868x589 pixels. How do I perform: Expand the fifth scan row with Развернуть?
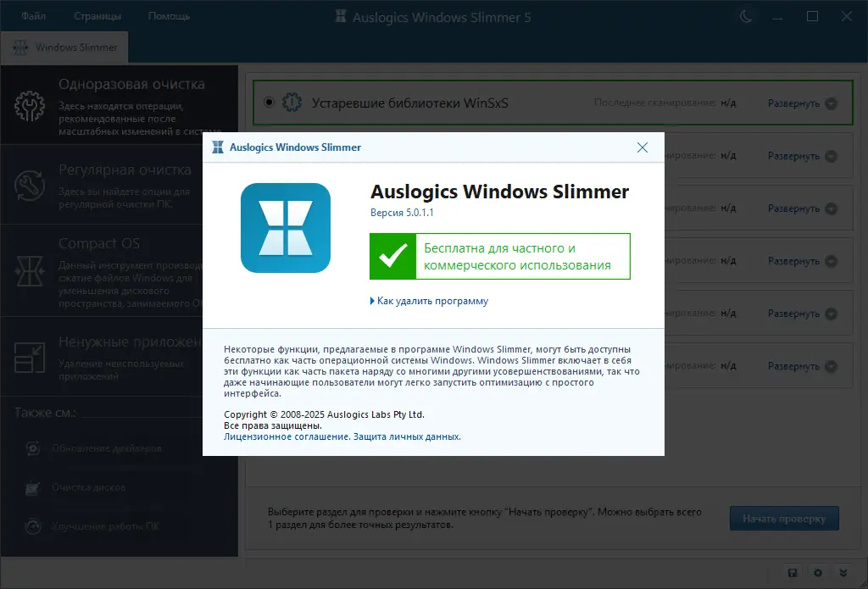pyautogui.click(x=802, y=314)
